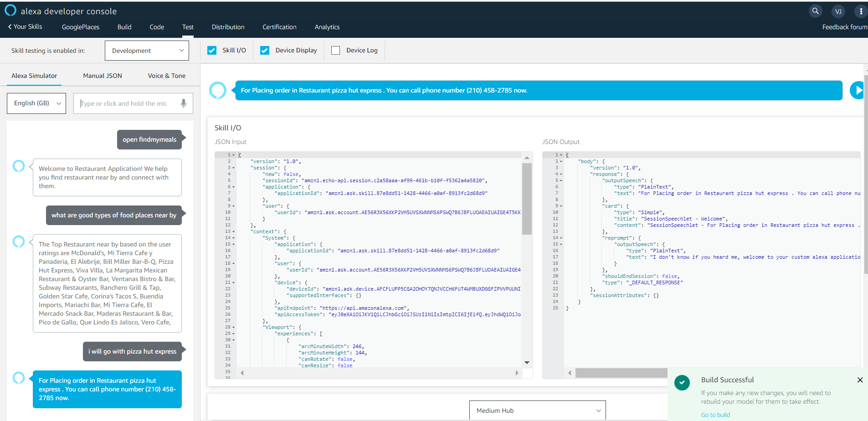Select the "Welcome to Restaurant Application" response bubble
Screen dimensions: 868x421
pyautogui.click(x=107, y=177)
